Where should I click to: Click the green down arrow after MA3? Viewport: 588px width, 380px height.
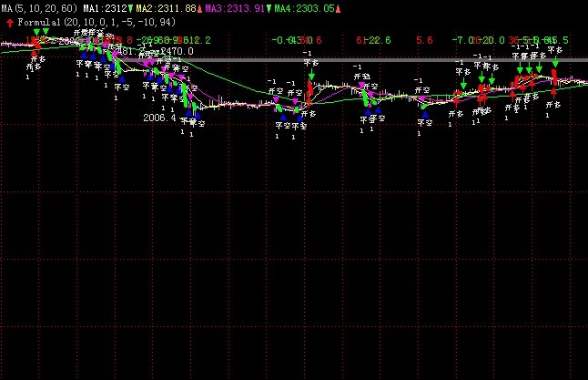tap(269, 8)
